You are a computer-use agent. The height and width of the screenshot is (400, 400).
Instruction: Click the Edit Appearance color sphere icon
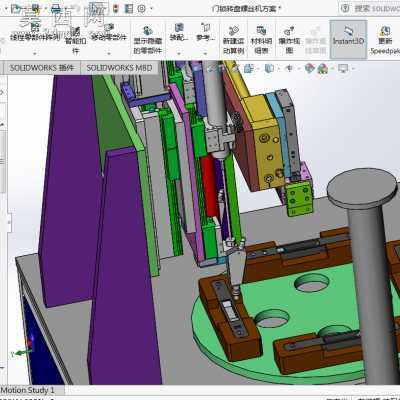(309, 69)
